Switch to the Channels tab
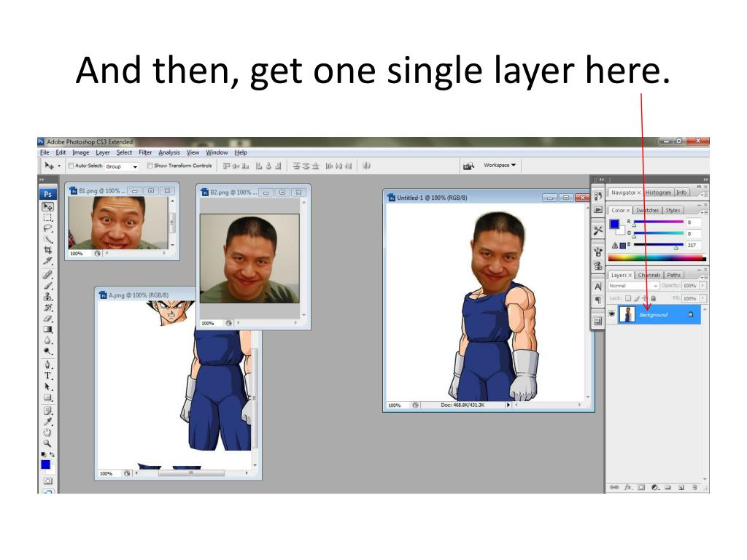The height and width of the screenshot is (560, 747). click(649, 275)
